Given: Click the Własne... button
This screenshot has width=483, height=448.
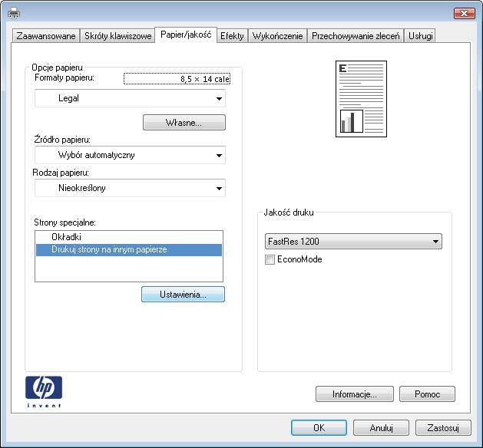Looking at the screenshot, I should tap(184, 123).
